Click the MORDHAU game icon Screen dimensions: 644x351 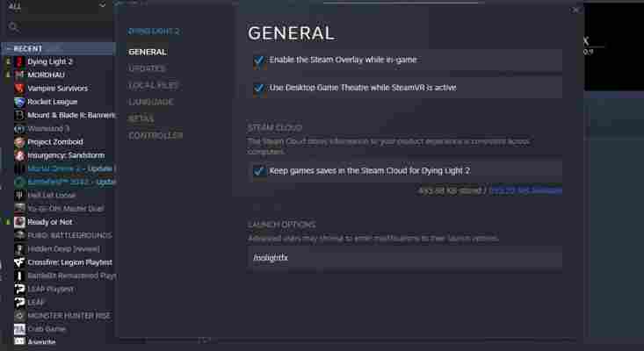click(19, 75)
